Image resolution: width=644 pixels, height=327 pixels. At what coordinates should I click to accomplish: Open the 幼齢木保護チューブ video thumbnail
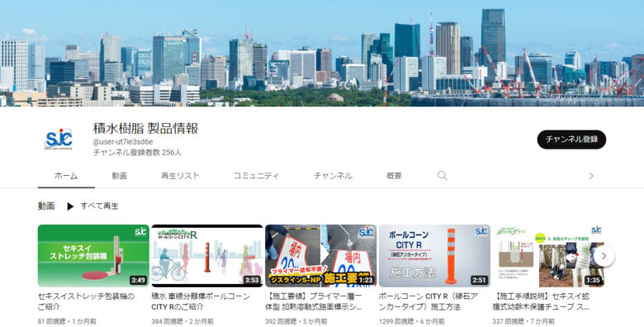click(548, 255)
